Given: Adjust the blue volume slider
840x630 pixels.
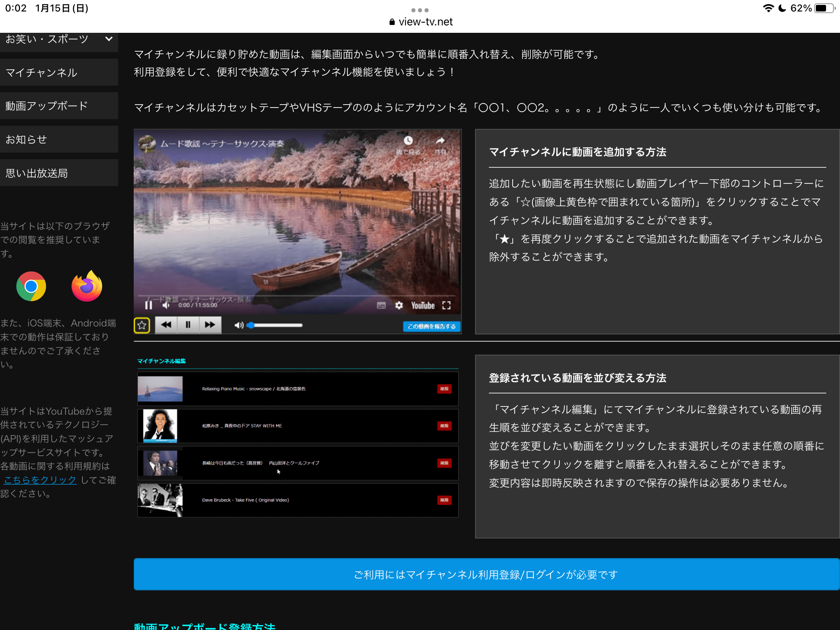Looking at the screenshot, I should tap(276, 325).
